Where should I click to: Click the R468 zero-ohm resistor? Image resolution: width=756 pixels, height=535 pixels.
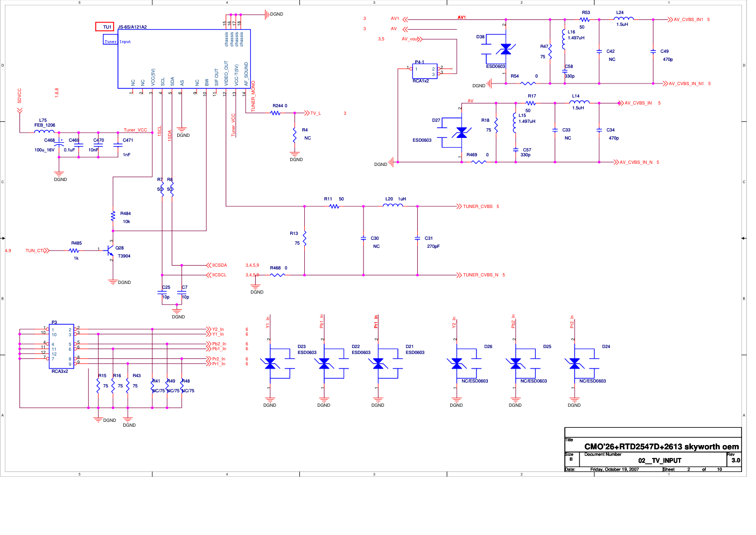pos(277,275)
